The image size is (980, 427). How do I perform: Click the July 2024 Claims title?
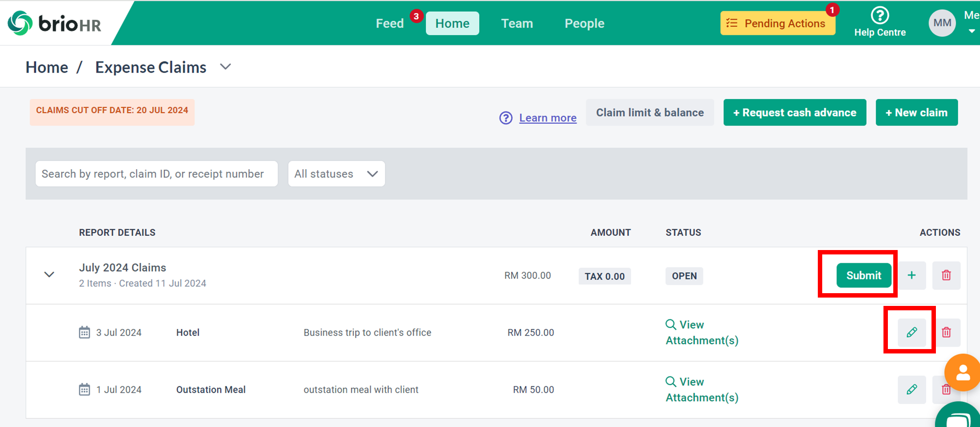coord(122,268)
